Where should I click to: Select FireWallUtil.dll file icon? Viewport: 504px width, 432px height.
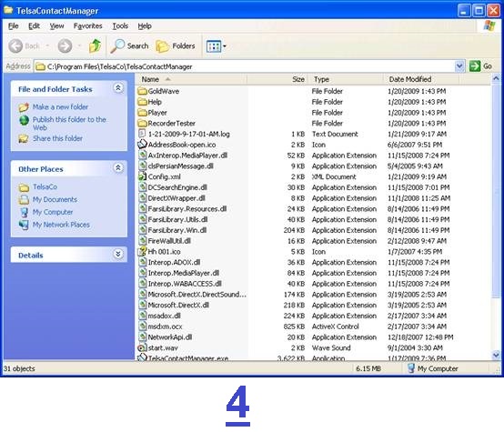click(x=143, y=241)
